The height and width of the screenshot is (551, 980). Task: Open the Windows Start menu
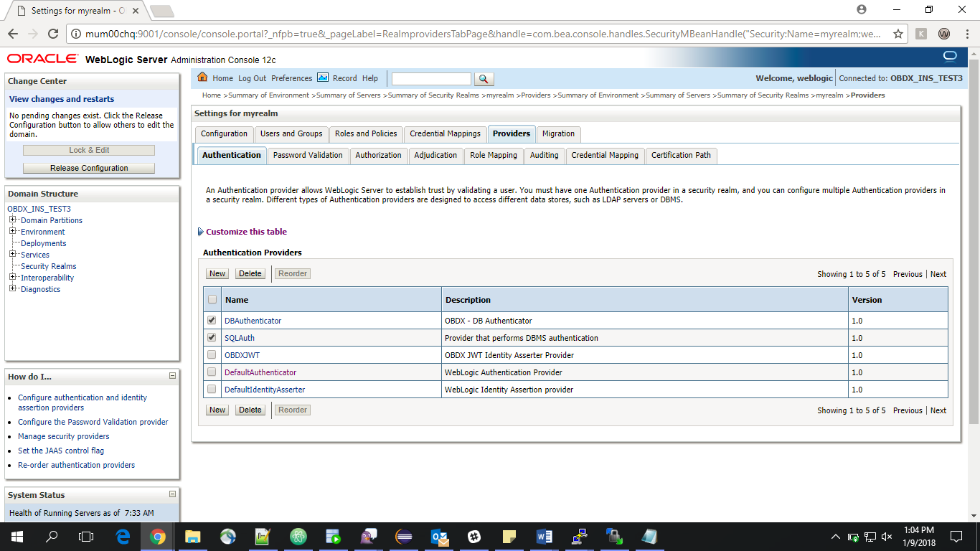click(17, 536)
